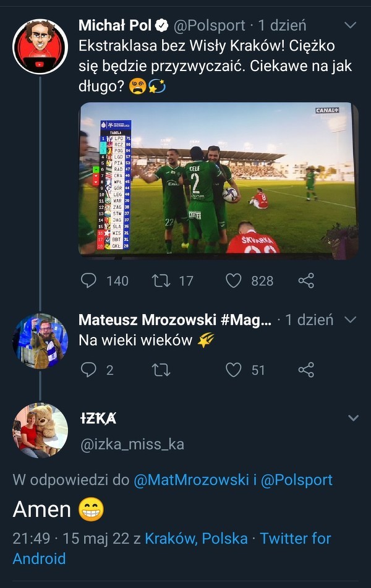
Task: Open options chevron on Michał Pol's tweet
Action: point(350,26)
